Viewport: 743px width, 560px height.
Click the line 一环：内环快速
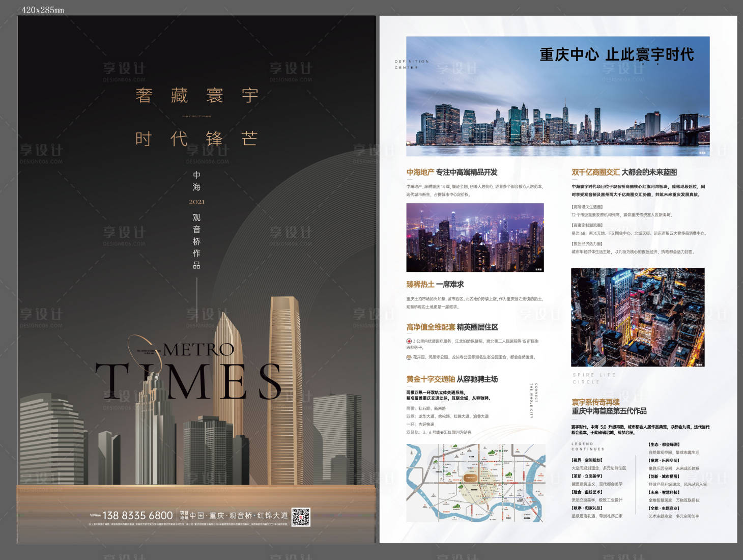point(420,424)
